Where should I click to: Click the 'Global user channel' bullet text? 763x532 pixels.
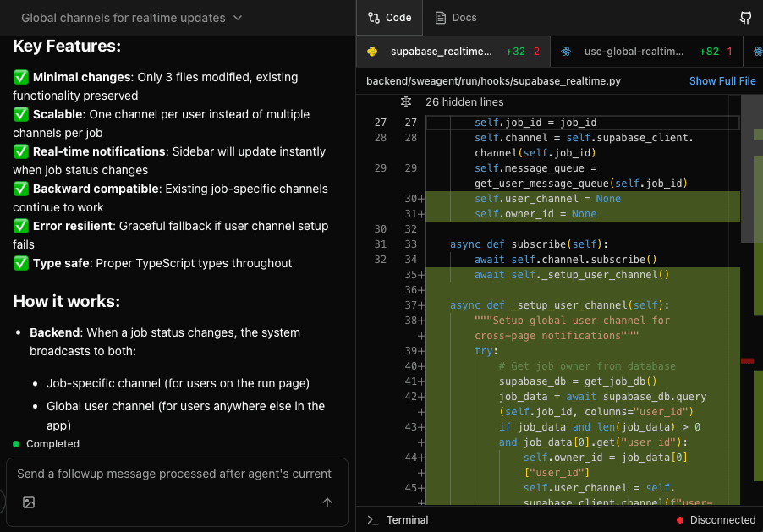(185, 415)
